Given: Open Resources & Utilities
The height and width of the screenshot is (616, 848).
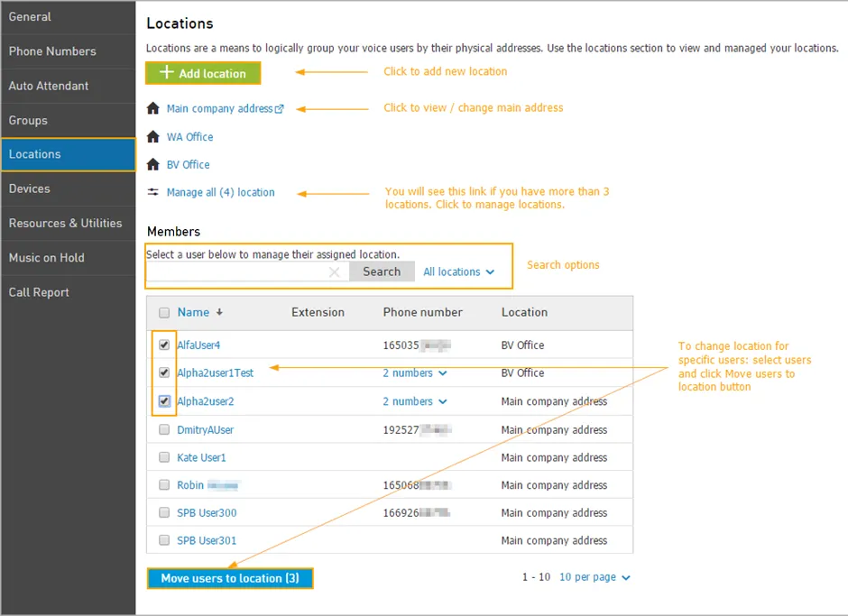Looking at the screenshot, I should pos(69,224).
